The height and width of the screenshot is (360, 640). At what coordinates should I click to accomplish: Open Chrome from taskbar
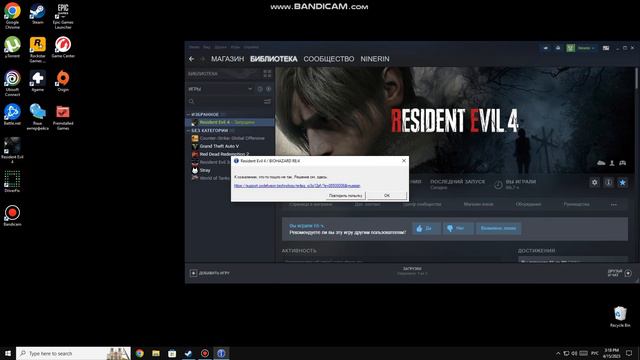click(140, 353)
